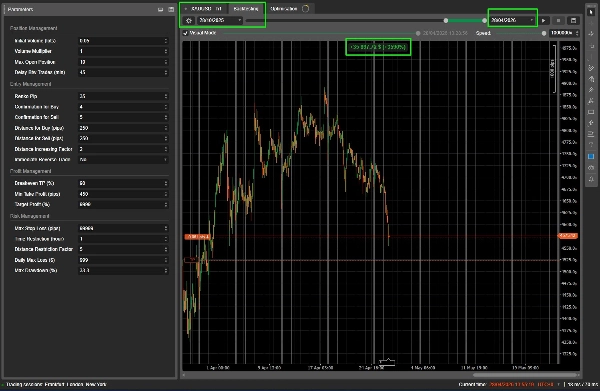Viewport: 600px width, 391px height.
Task: Click the Max Stop Loss field
Action: coord(123,228)
